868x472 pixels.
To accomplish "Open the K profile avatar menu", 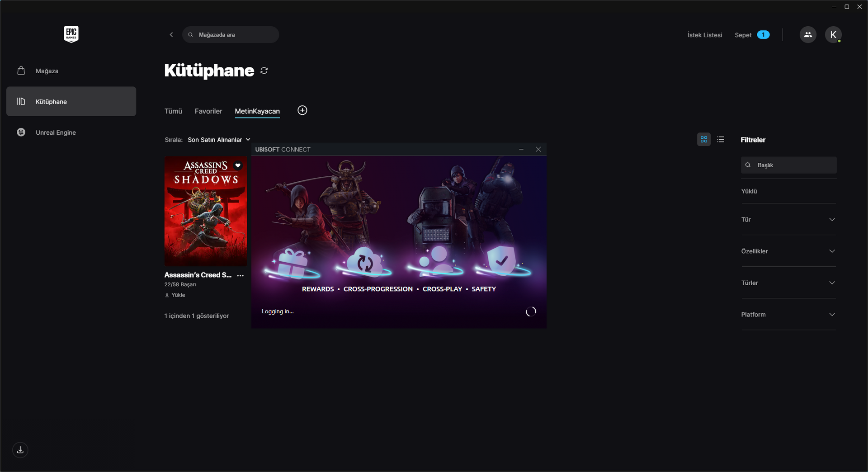I will pyautogui.click(x=833, y=35).
